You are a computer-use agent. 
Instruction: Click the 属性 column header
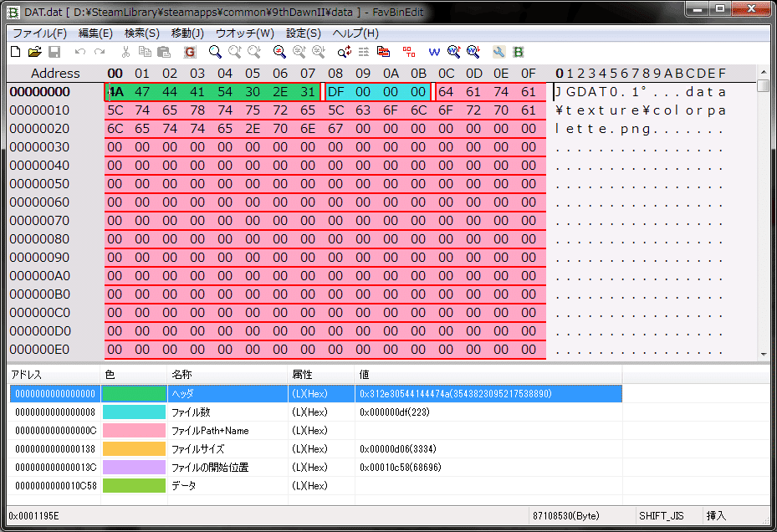(321, 375)
